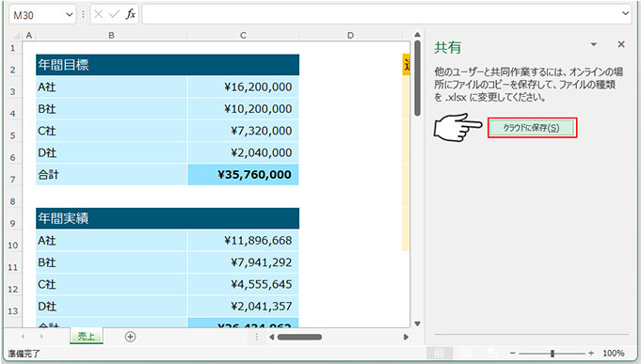Zoom out with the minus icon

click(513, 353)
